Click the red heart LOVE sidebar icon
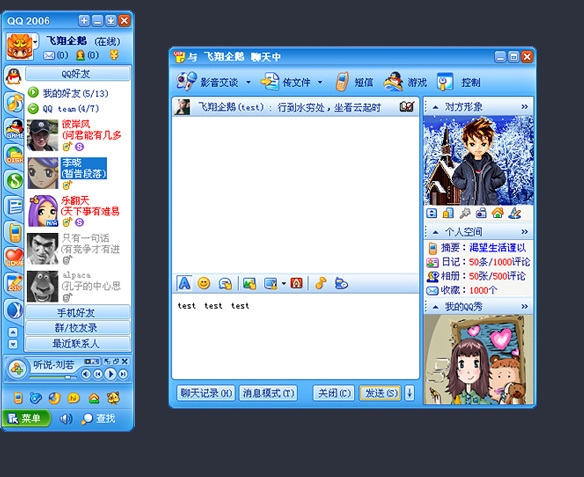 (15, 257)
